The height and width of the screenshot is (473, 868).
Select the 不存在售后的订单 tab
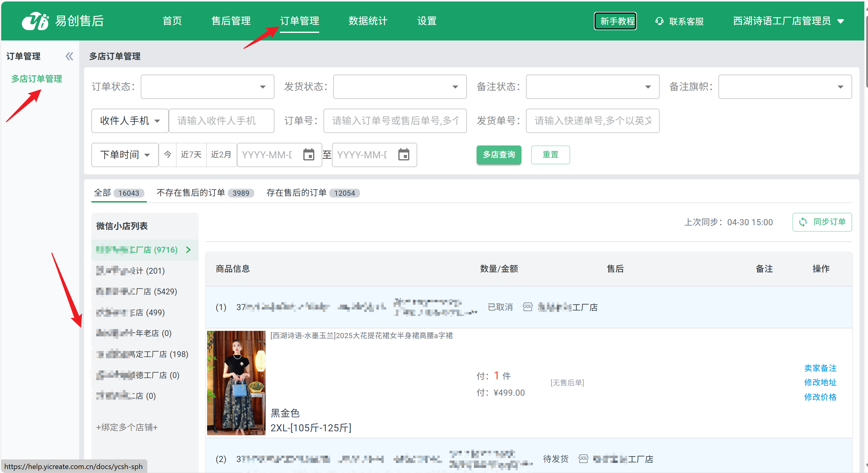click(205, 193)
